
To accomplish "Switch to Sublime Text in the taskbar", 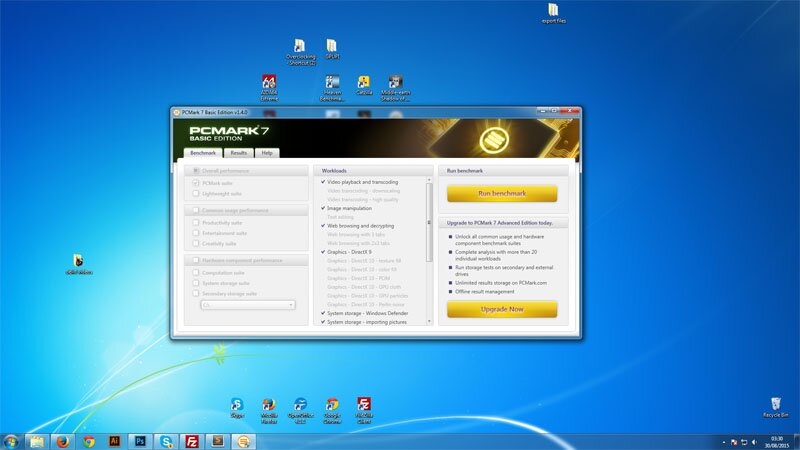I will [218, 441].
